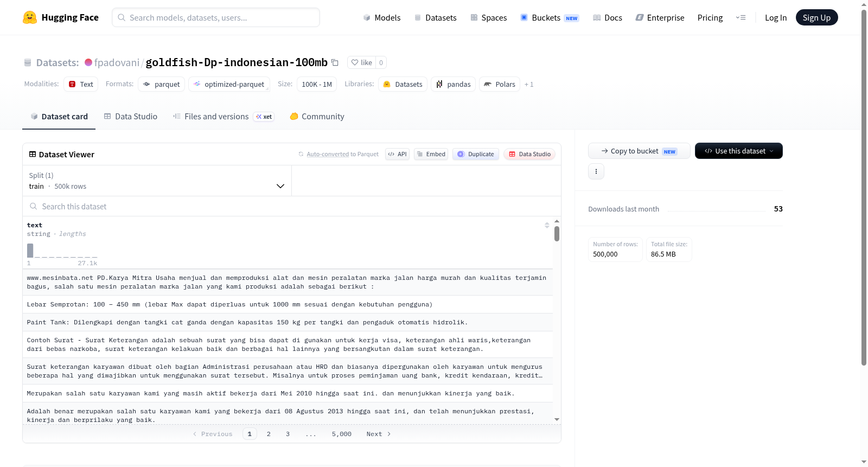868x467 pixels.
Task: Sort the text column using sort arrows
Action: [x=547, y=225]
